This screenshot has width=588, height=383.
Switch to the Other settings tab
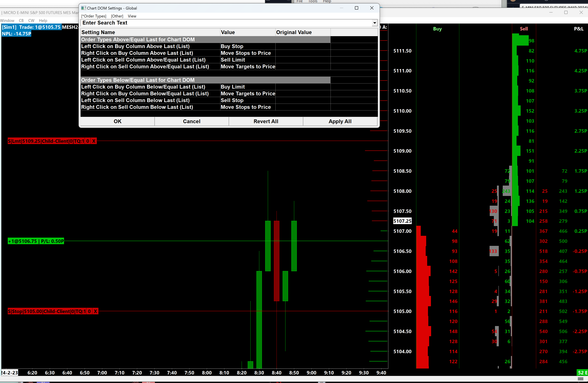117,16
